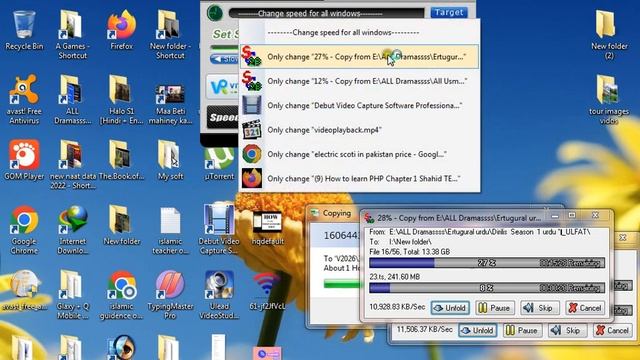
Task: Launch Debut Video Capture Software icon
Action: 219,230
